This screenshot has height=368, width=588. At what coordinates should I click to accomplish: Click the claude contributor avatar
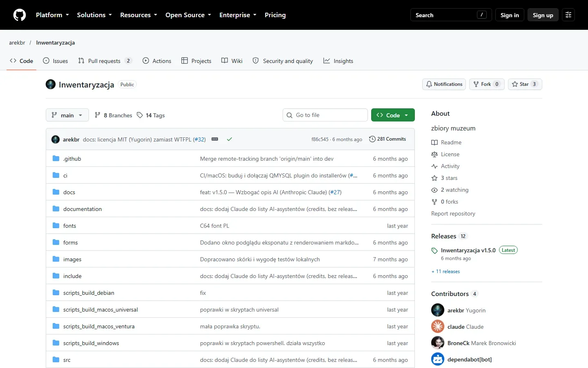(x=438, y=326)
